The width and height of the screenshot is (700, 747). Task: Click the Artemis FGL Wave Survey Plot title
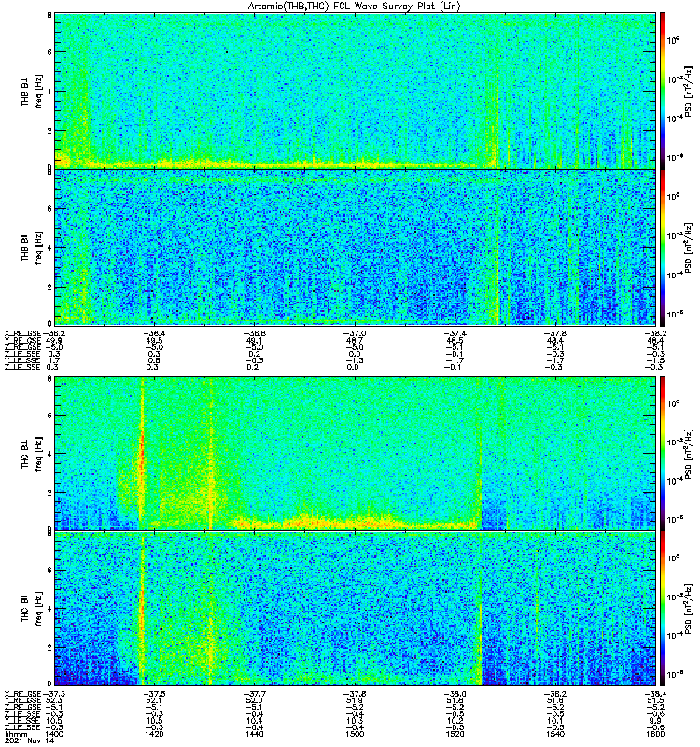tap(354, 7)
